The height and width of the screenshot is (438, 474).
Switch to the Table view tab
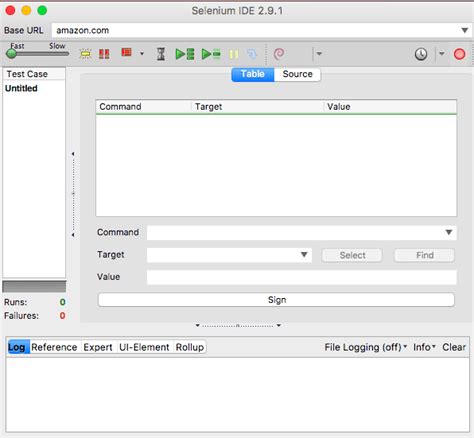[x=253, y=74]
